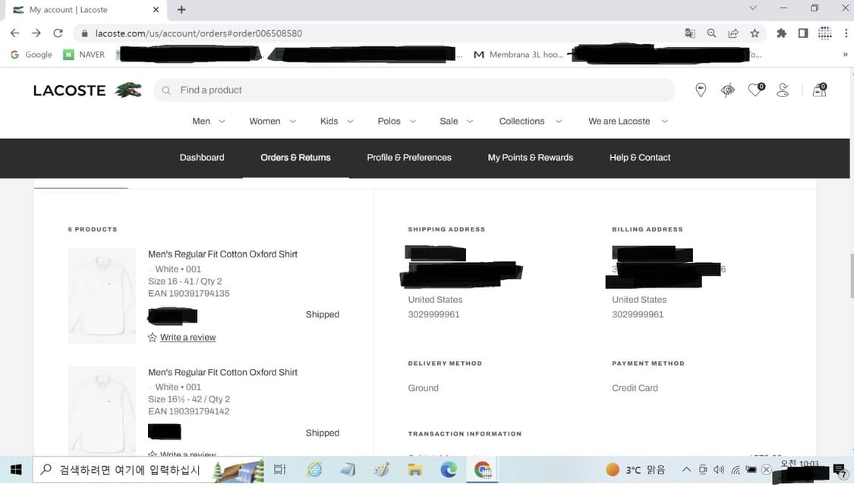Image resolution: width=854 pixels, height=504 pixels.
Task: Open the My Points & Rewards tab
Action: pos(531,157)
